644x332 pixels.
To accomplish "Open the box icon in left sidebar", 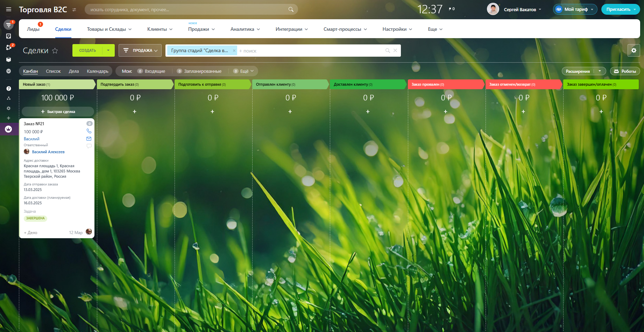I will point(9,59).
